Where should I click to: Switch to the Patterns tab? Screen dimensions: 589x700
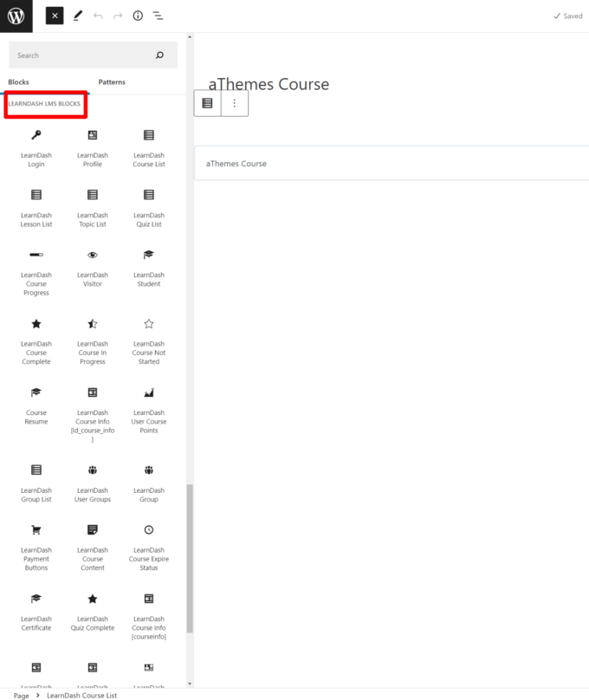point(112,82)
